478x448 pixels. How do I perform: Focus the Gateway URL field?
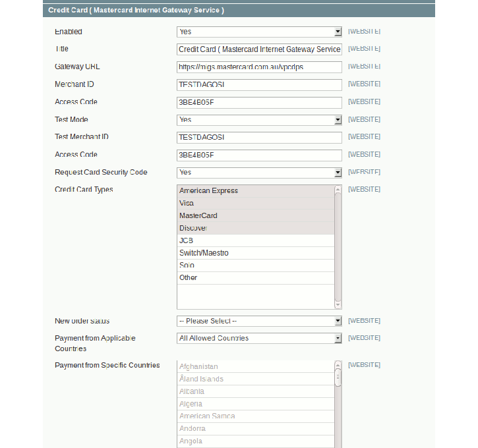point(259,67)
